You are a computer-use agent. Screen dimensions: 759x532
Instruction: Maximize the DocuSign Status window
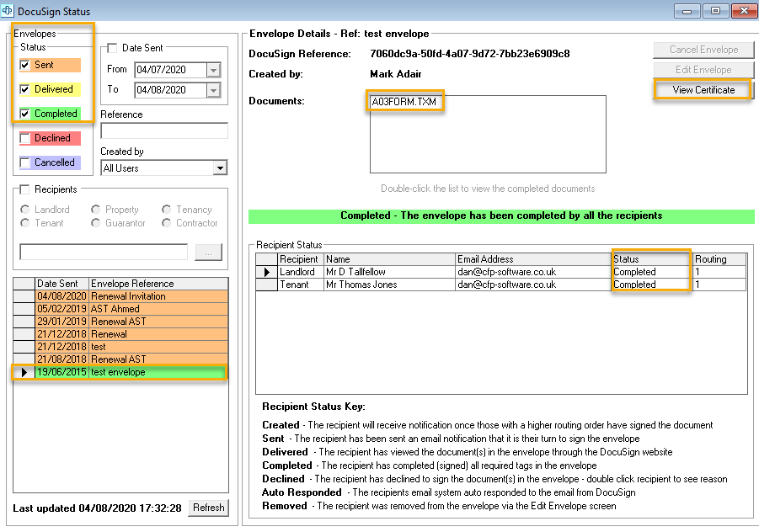715,11
